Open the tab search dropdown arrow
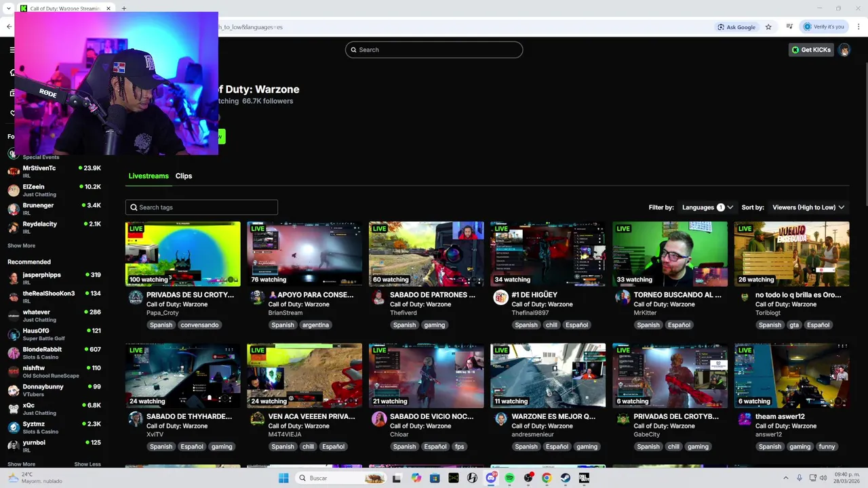The image size is (868, 488). (8, 9)
